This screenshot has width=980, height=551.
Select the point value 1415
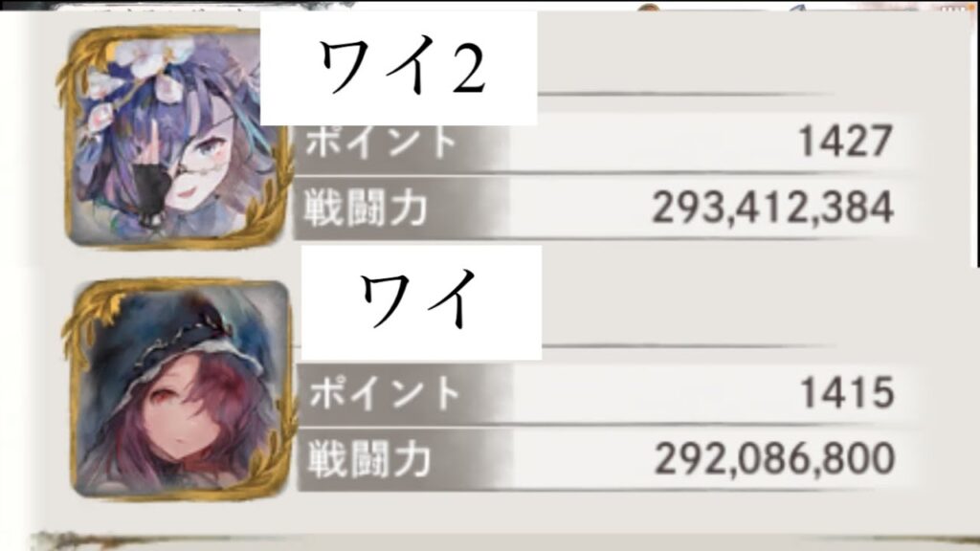848,393
